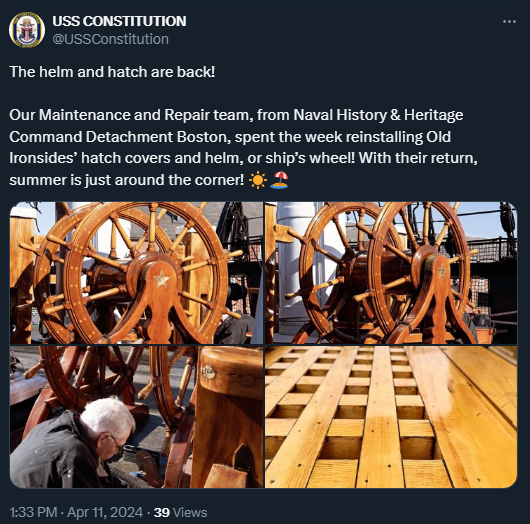Click the 39 Views count
The image size is (530, 524).
[180, 513]
